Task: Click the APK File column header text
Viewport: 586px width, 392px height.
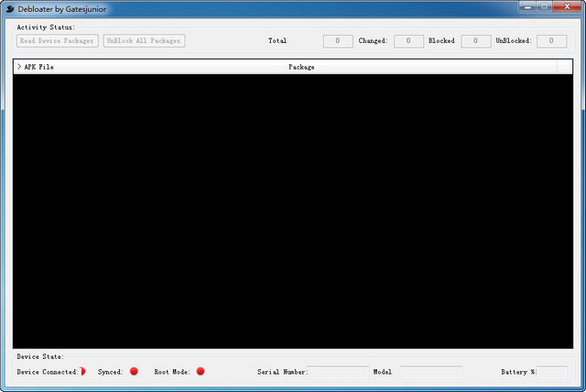Action: (39, 67)
